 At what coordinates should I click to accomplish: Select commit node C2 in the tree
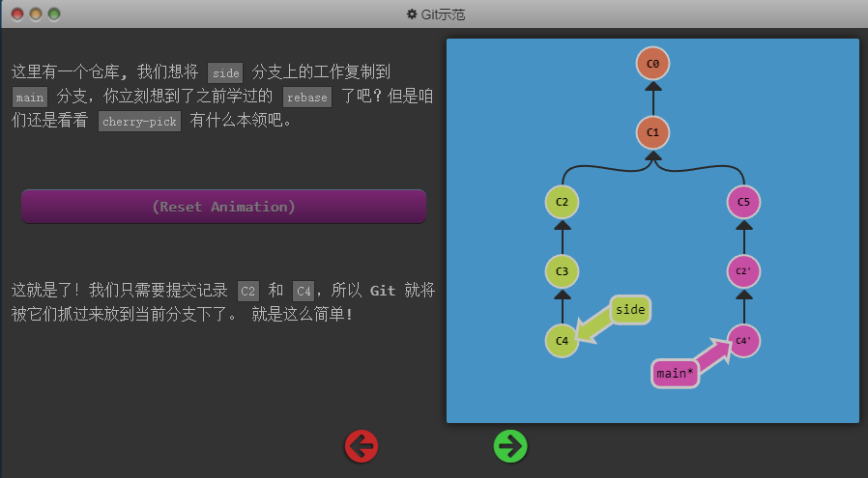562,202
